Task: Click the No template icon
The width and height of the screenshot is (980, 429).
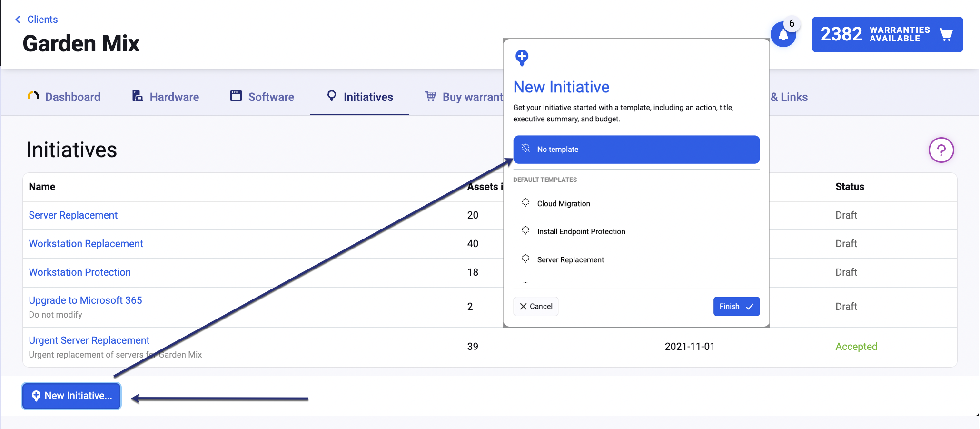Action: pos(525,148)
